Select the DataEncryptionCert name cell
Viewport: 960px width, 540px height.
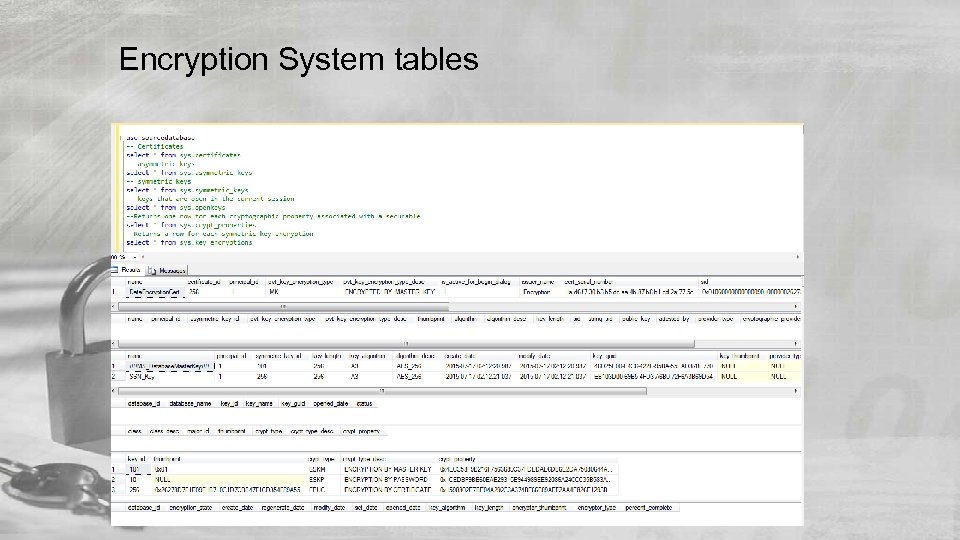click(x=155, y=293)
